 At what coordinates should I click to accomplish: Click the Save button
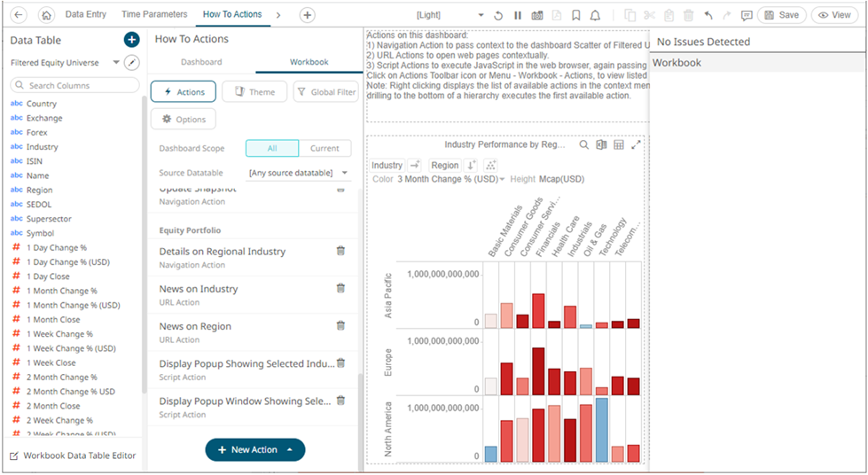tap(781, 15)
